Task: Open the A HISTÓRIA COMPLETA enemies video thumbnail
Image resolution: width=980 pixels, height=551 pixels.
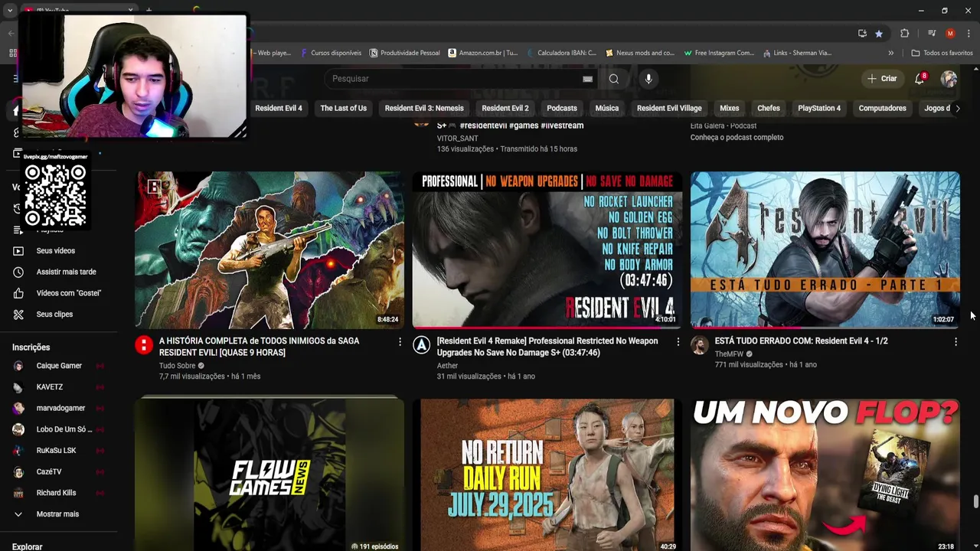Action: [x=269, y=250]
